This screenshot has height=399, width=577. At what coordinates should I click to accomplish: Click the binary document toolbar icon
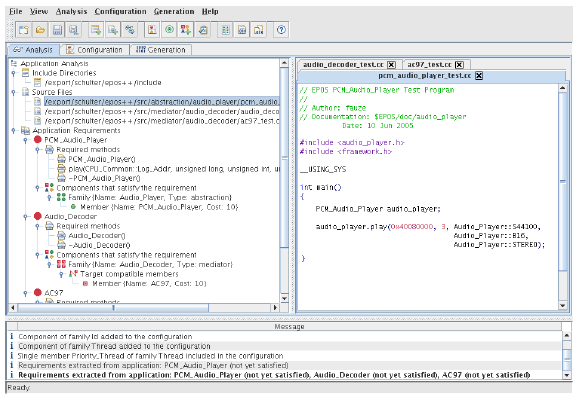[242, 30]
